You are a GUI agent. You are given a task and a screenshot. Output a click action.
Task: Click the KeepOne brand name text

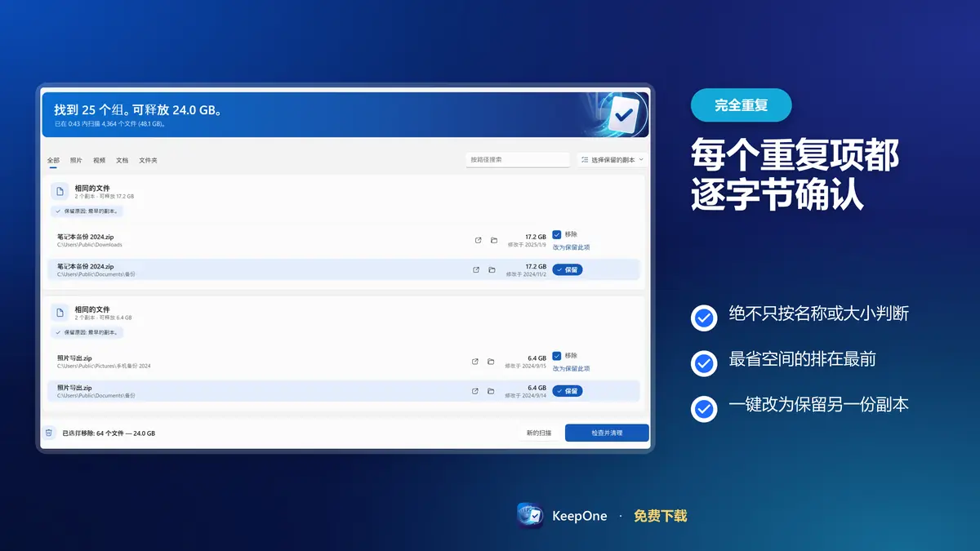click(580, 516)
